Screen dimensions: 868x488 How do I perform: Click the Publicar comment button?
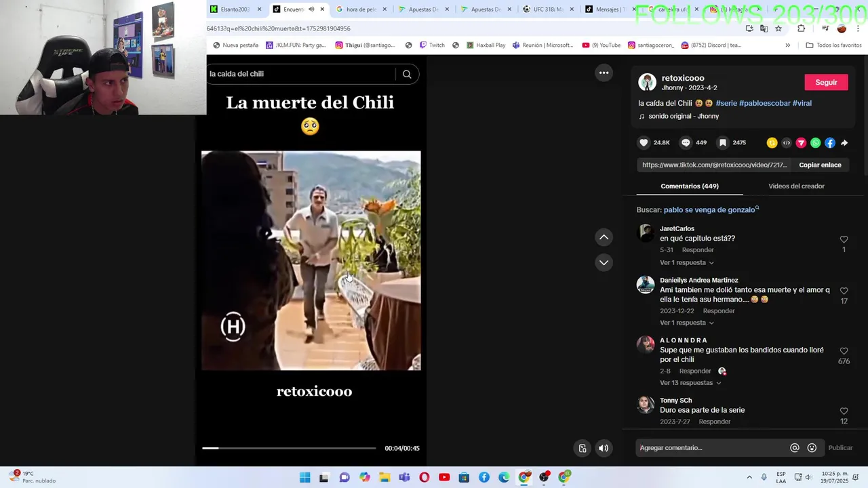840,448
